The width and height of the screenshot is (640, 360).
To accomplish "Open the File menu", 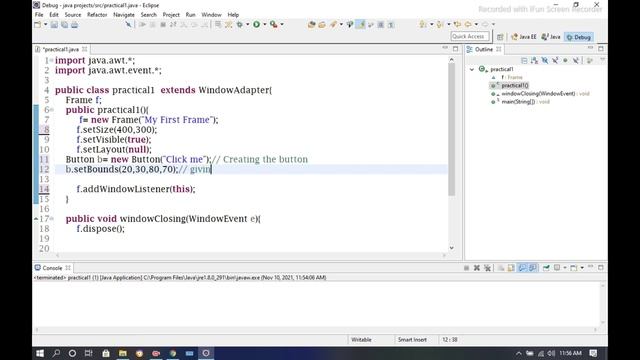I will pyautogui.click(x=39, y=15).
